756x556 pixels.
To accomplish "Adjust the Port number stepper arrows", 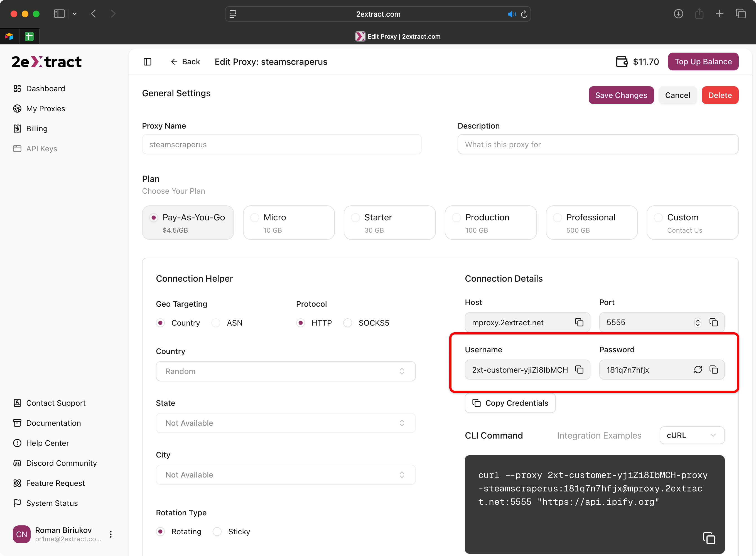I will click(x=698, y=323).
